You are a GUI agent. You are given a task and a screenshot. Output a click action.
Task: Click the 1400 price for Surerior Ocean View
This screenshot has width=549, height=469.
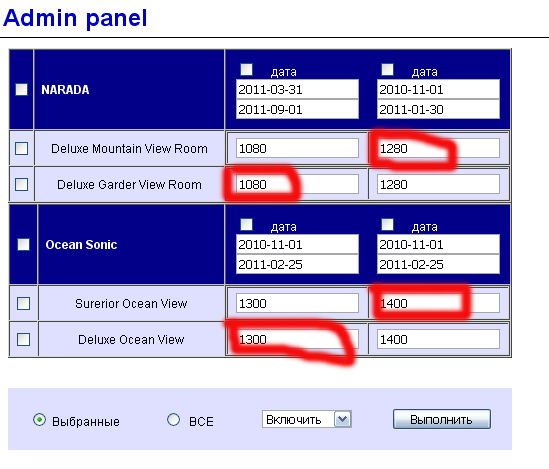coord(438,303)
